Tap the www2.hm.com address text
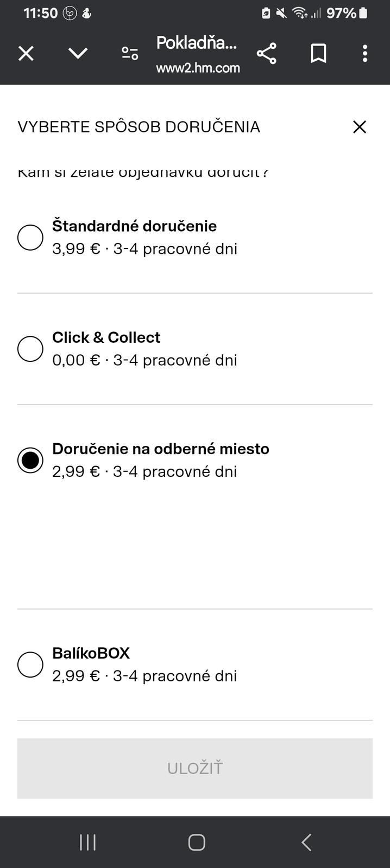The height and width of the screenshot is (868, 390). point(198,68)
